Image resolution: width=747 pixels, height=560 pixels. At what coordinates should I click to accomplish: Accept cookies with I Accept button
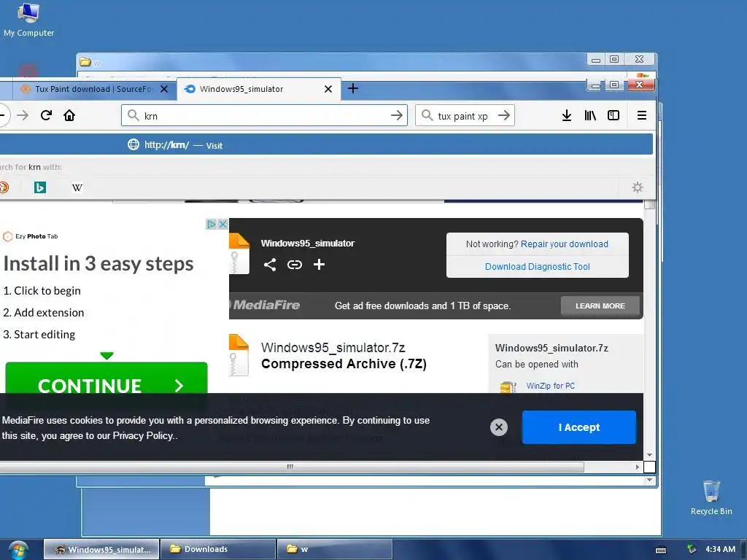578,427
